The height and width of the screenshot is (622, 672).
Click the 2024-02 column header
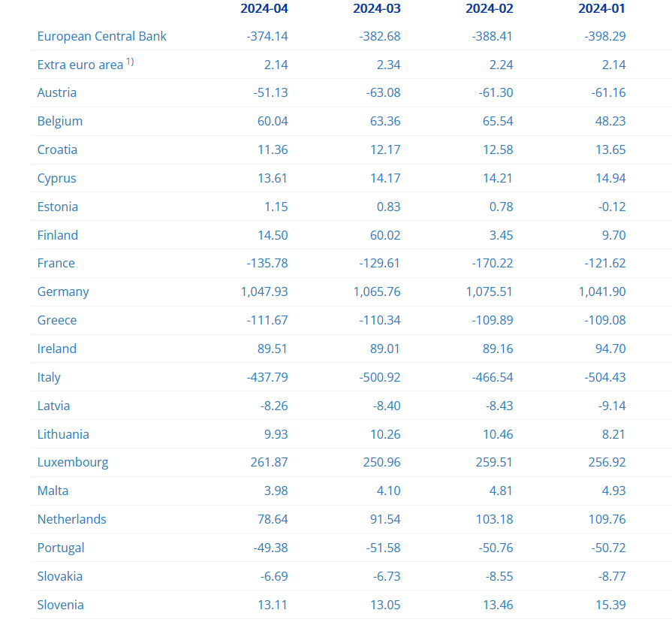coord(490,9)
